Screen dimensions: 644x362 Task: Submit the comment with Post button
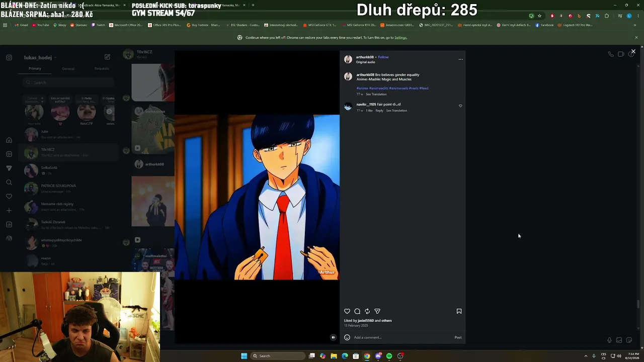point(458,337)
